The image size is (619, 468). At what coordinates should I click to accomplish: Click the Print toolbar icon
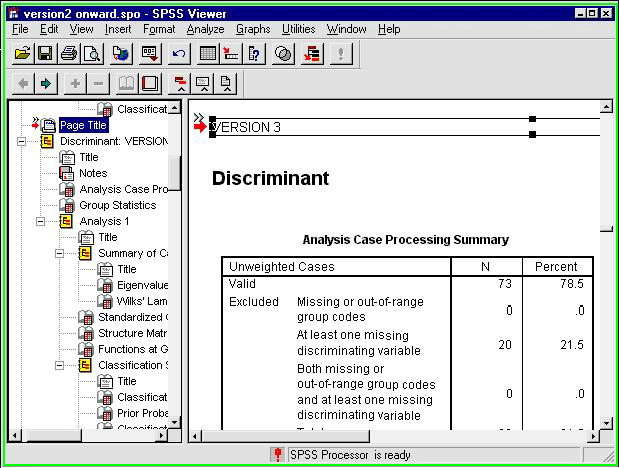(68, 53)
